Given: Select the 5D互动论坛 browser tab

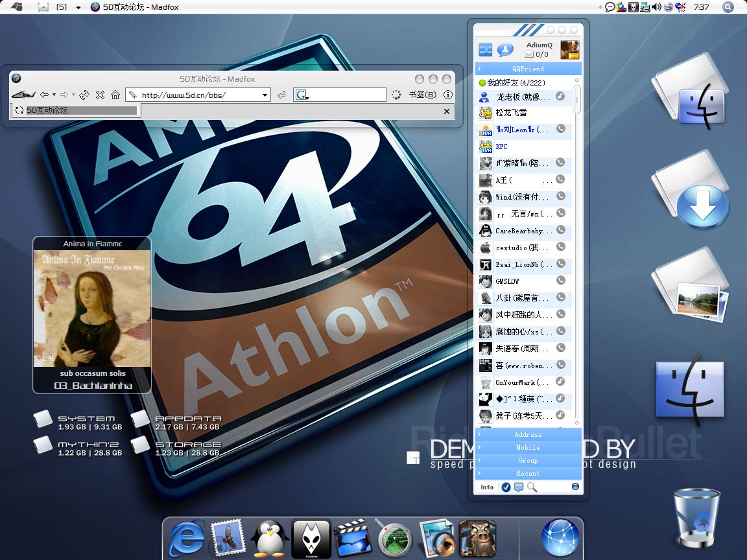Looking at the screenshot, I should (x=75, y=110).
